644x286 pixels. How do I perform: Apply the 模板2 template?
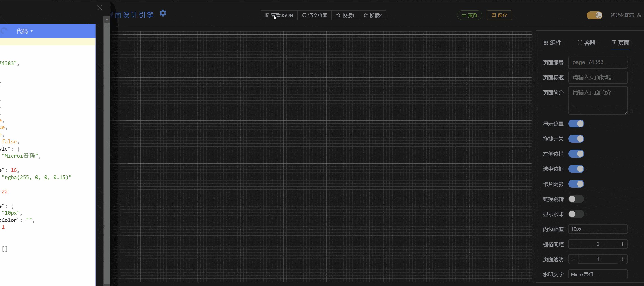point(372,15)
